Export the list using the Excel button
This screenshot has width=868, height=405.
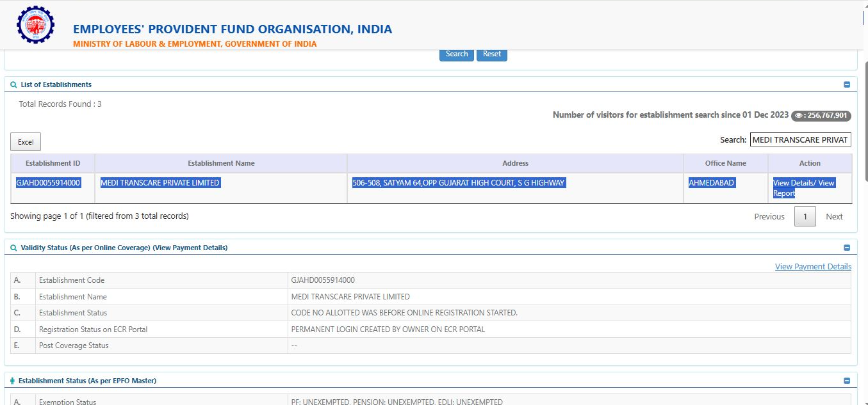tap(26, 142)
